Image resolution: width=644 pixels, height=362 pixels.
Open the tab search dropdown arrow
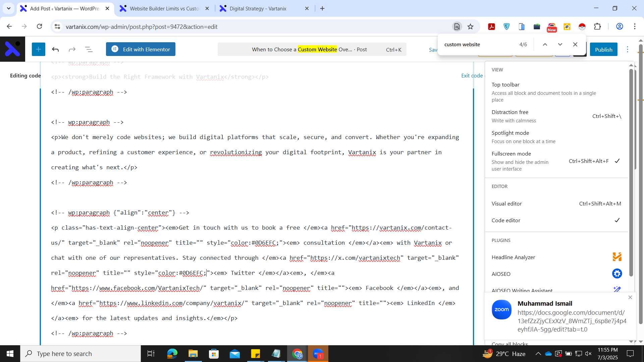click(9, 8)
